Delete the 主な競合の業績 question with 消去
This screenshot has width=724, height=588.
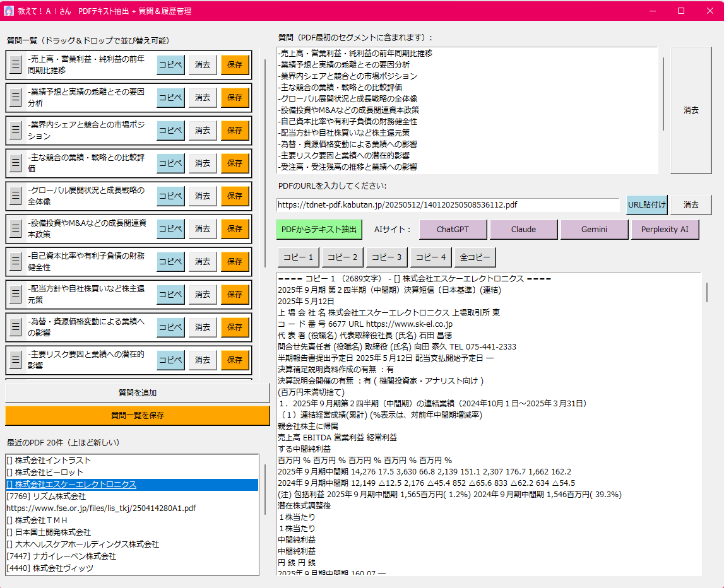[203, 163]
